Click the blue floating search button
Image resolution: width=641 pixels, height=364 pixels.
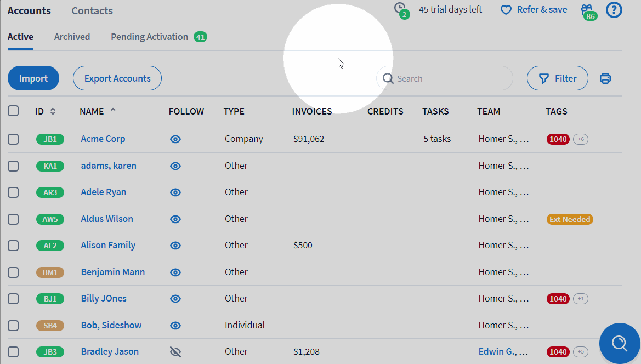tap(620, 343)
